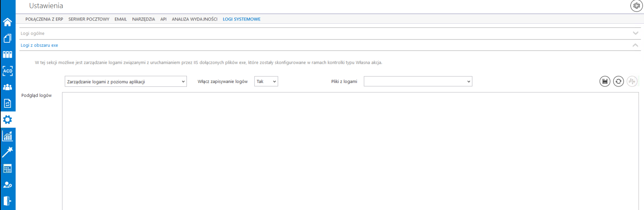Switch to the API tab
Image resolution: width=644 pixels, height=210 pixels.
click(x=164, y=19)
